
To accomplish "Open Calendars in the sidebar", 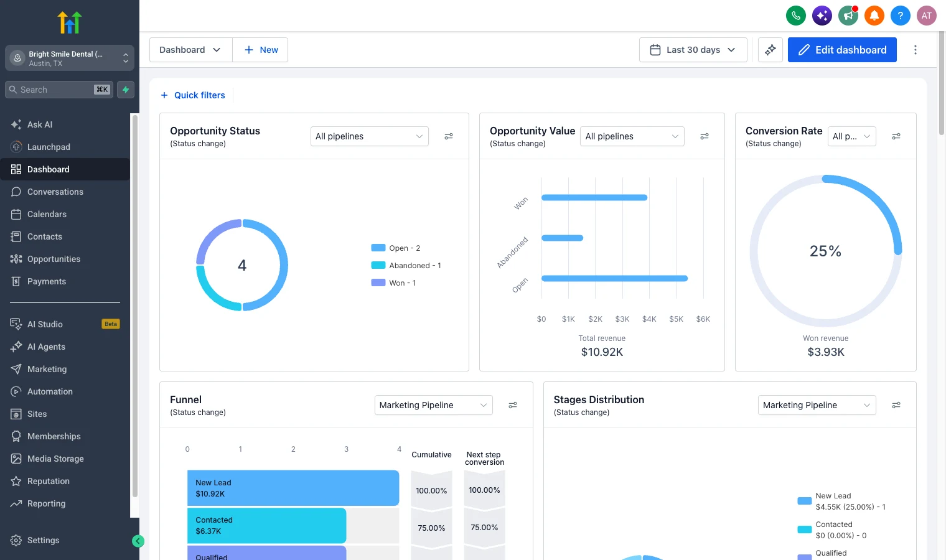I will (65, 214).
